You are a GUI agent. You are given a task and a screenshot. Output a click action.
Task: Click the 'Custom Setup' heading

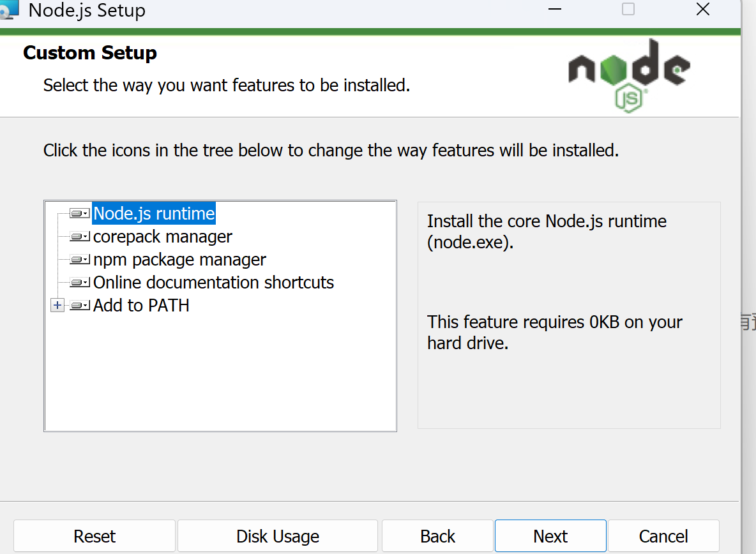[x=90, y=52]
